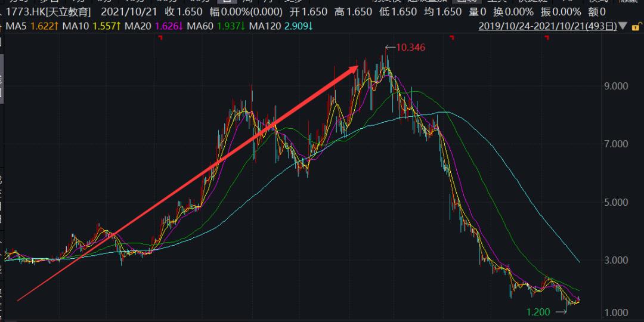Click the 均 1.650 average price
The height and width of the screenshot is (322, 644).
[x=442, y=12]
